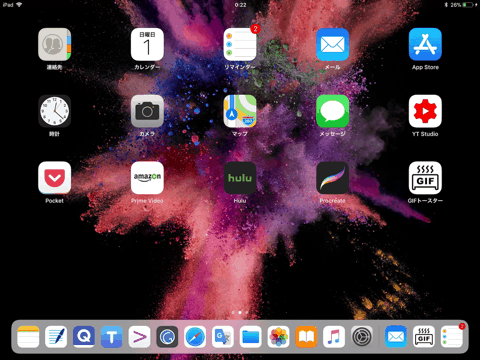Open the Calendar app showing 1
480x360 pixels.
(x=147, y=44)
